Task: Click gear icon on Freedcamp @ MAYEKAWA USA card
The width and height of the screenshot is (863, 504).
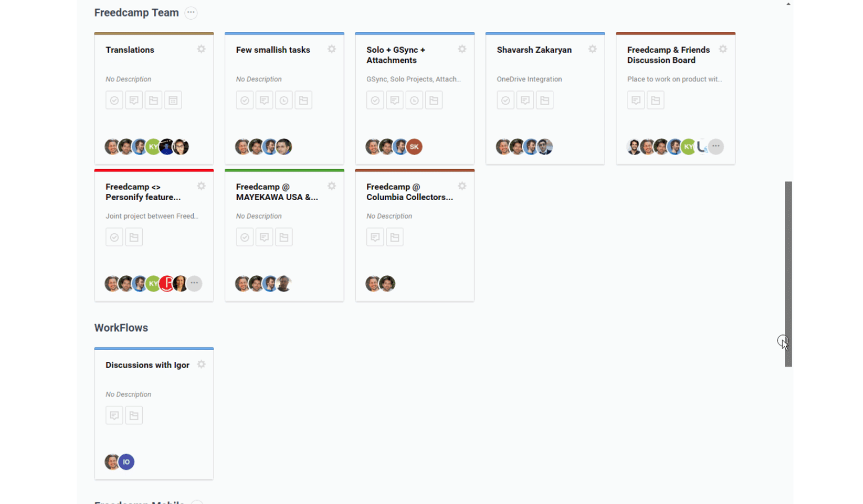Action: click(331, 186)
